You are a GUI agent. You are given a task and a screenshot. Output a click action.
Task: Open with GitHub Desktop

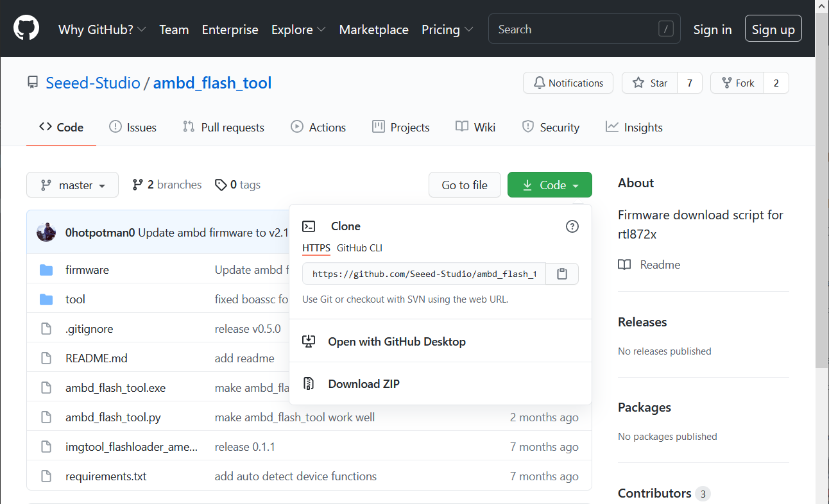click(x=397, y=341)
